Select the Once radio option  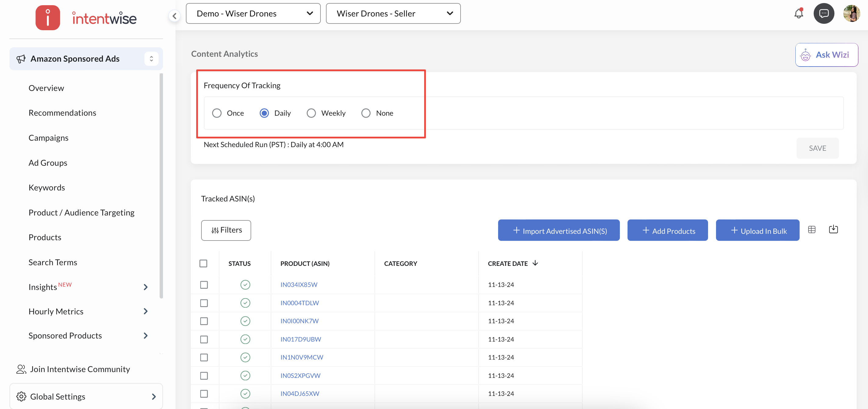pyautogui.click(x=217, y=113)
